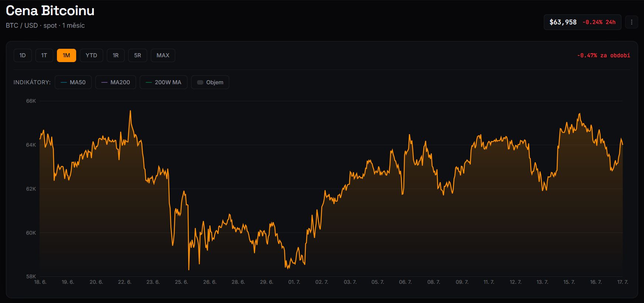The width and height of the screenshot is (644, 303).
Task: Enable the Objem volume indicator
Action: point(210,82)
